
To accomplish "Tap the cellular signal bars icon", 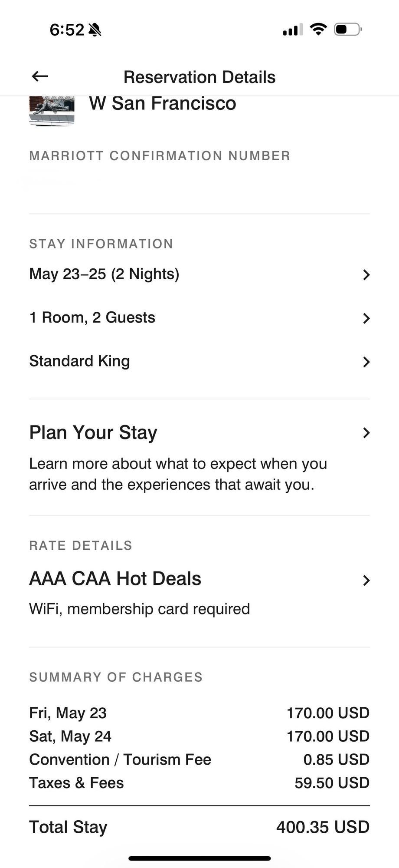I will [x=293, y=30].
